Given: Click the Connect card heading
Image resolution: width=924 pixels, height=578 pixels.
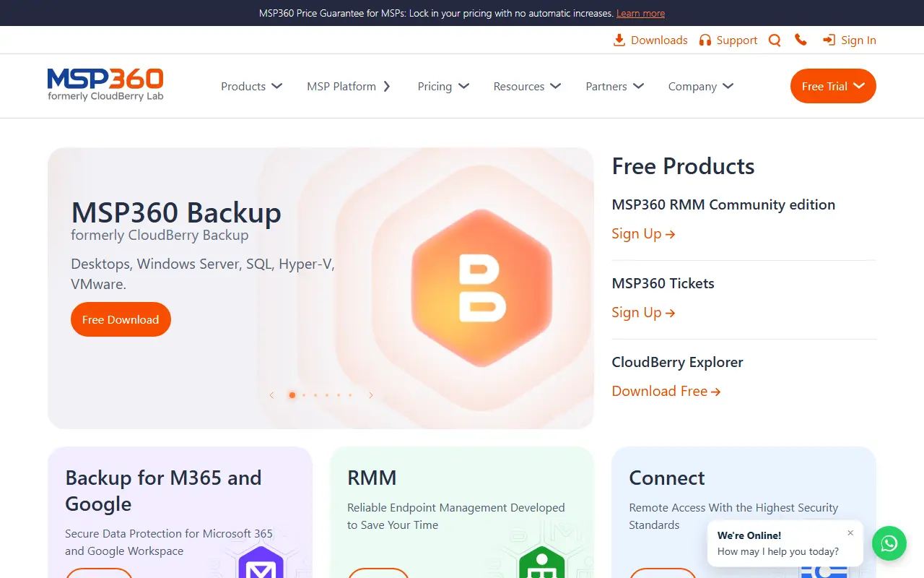Looking at the screenshot, I should tap(666, 478).
